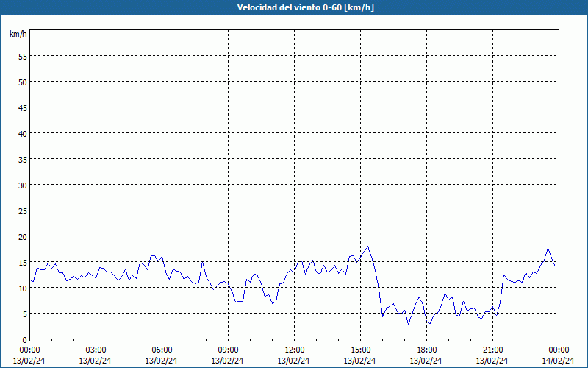The height and width of the screenshot is (368, 588).
Task: Click the 25 value on y-axis
Action: pyautogui.click(x=23, y=211)
